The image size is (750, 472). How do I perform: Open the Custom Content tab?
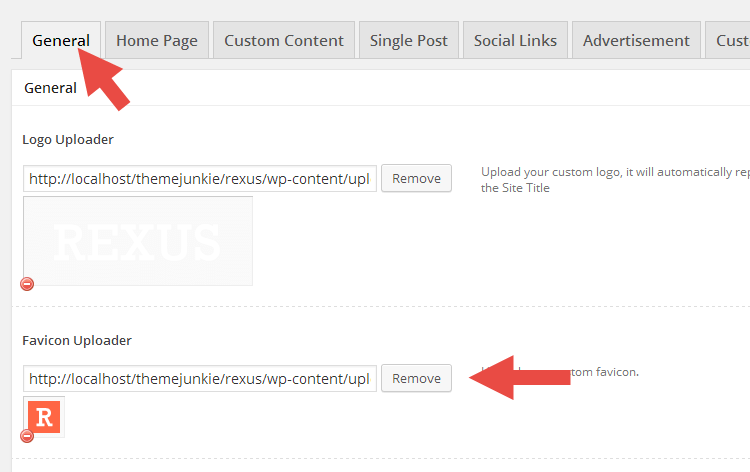[x=284, y=40]
